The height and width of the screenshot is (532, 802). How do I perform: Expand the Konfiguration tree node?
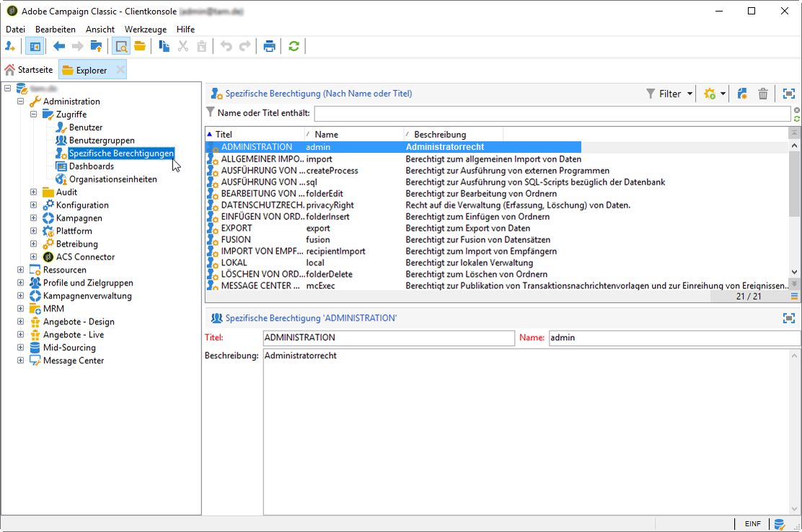point(33,205)
